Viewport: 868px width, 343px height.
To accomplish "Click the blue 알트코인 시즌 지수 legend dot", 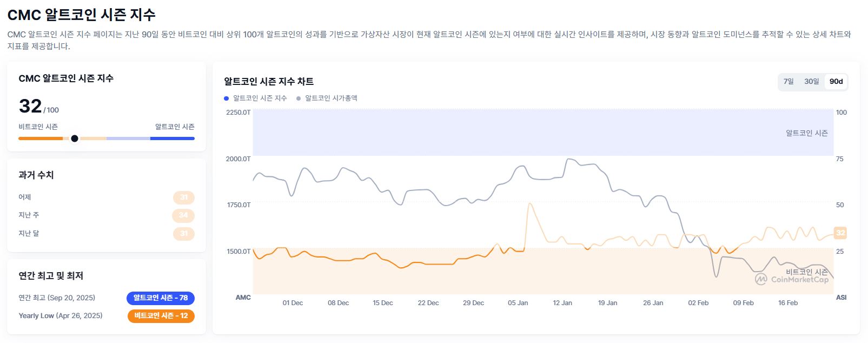I will pos(227,98).
